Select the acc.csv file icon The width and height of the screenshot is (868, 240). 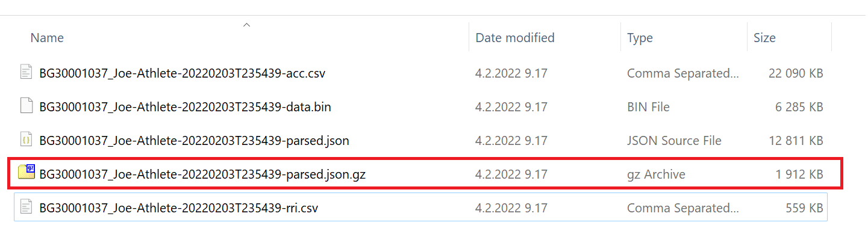(26, 73)
